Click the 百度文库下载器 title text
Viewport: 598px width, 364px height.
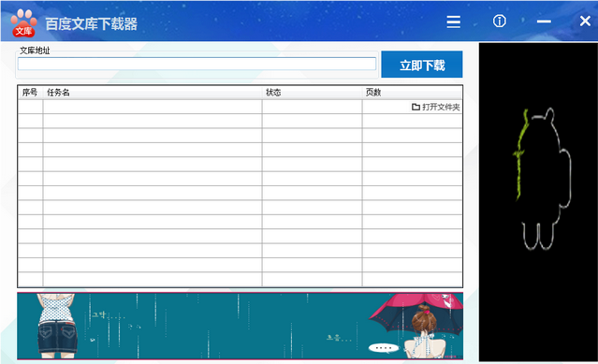click(x=91, y=23)
